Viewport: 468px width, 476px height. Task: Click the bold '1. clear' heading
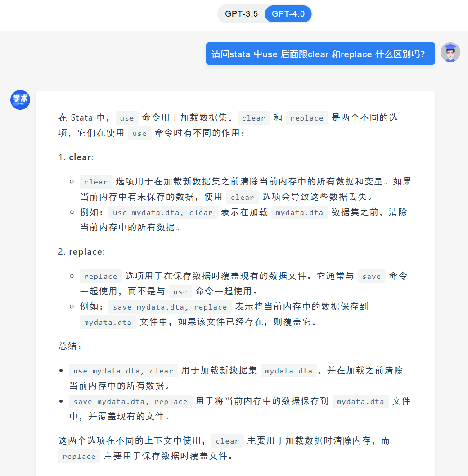click(x=81, y=157)
